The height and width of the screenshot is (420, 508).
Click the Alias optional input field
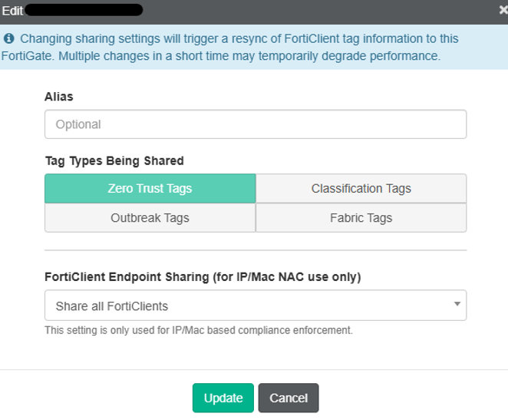255,124
